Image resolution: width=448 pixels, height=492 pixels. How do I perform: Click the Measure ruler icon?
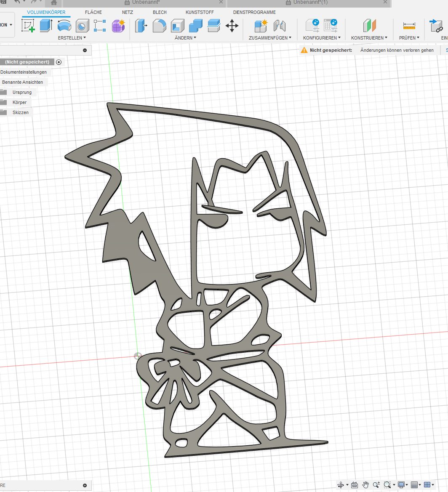(409, 26)
